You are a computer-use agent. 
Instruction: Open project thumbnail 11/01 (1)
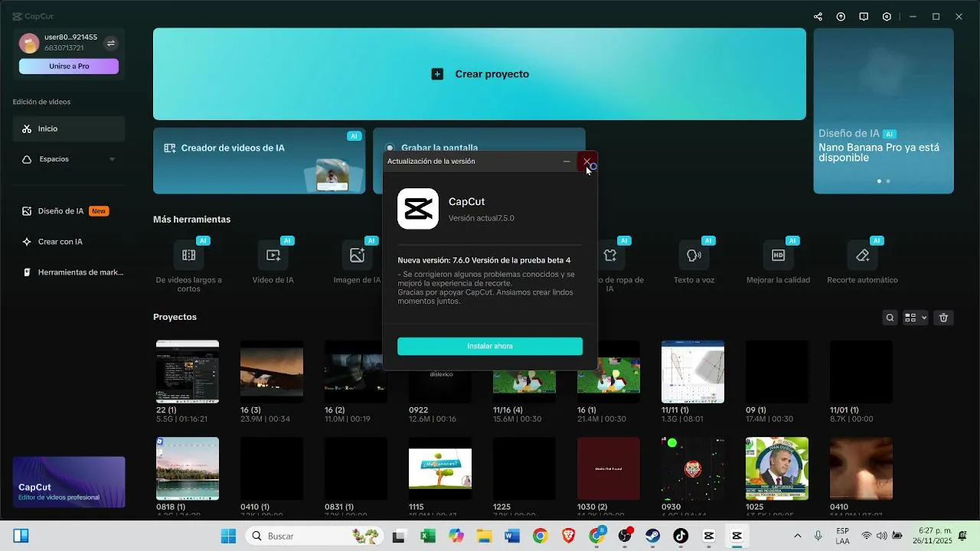[x=861, y=372]
